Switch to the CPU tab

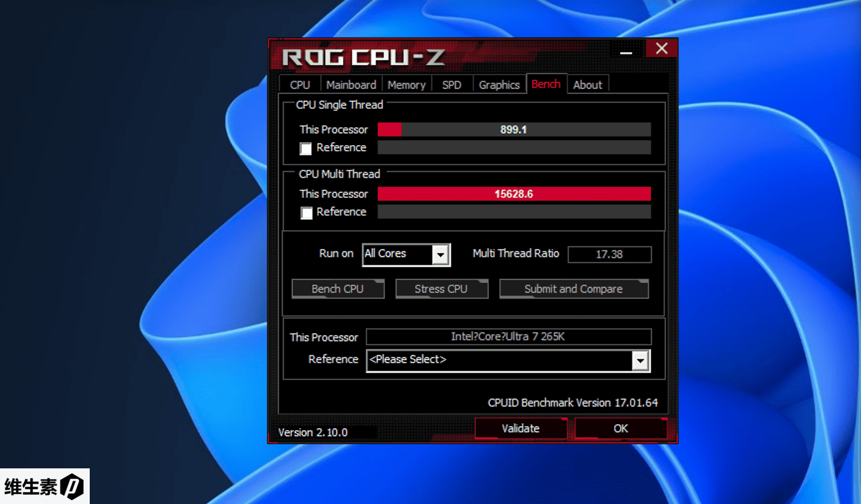(300, 85)
